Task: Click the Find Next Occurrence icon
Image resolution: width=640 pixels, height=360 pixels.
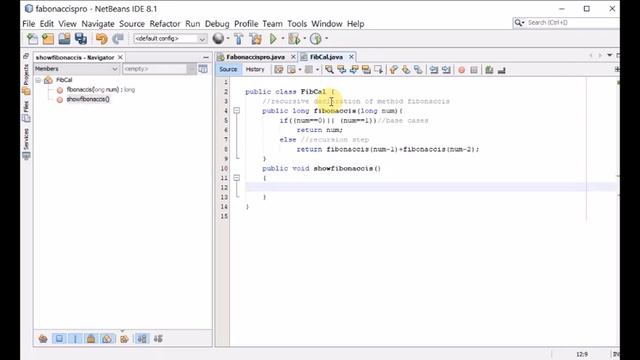Action: click(354, 70)
